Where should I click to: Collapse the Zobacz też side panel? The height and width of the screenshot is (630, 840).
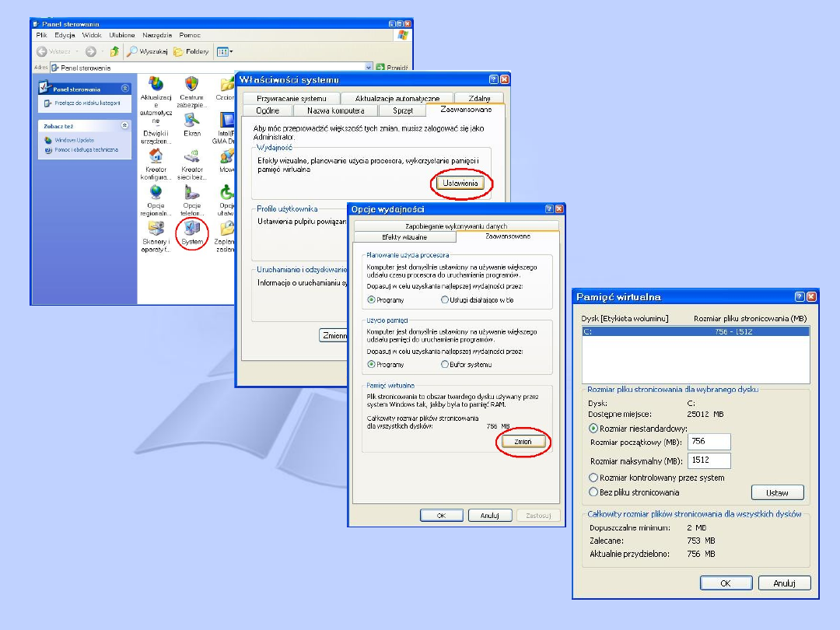pyautogui.click(x=125, y=125)
